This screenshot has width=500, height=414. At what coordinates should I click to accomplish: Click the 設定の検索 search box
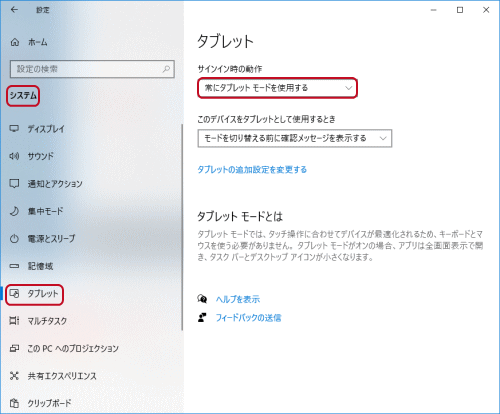click(x=92, y=69)
